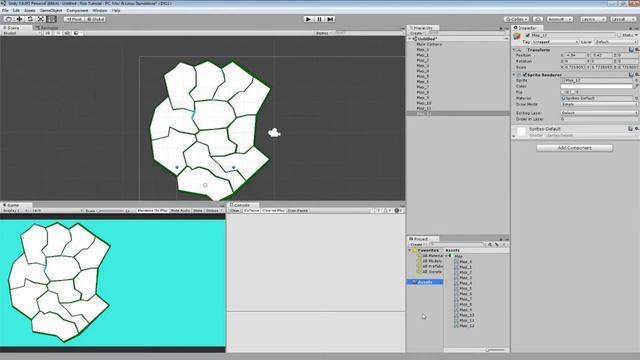Click the Collab button in toolbar

(x=516, y=19)
